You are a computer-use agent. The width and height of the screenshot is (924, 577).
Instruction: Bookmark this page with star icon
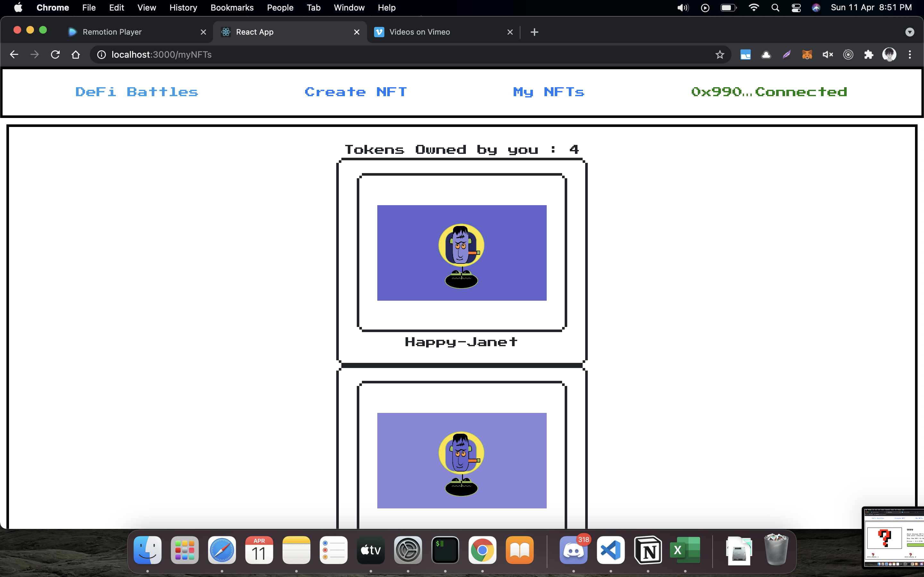719,54
